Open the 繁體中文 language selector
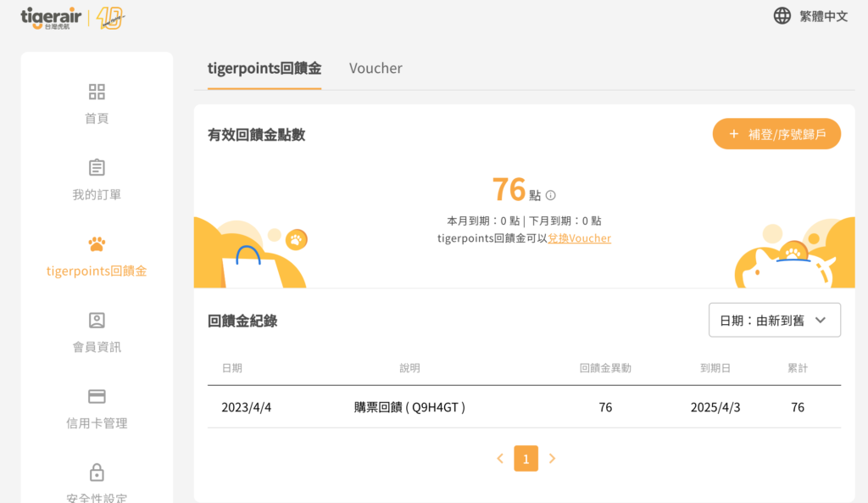This screenshot has height=503, width=868. (823, 17)
